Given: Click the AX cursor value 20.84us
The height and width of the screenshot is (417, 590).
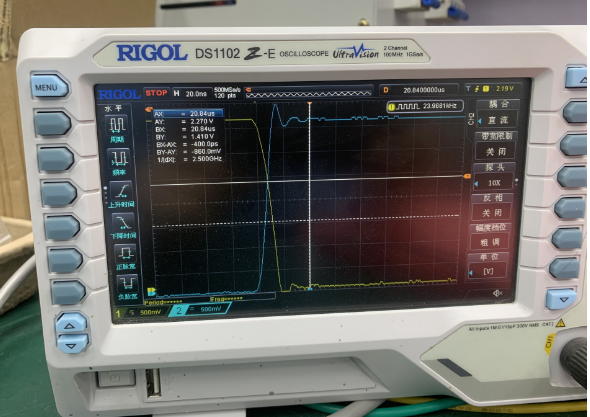Looking at the screenshot, I should click(202, 113).
